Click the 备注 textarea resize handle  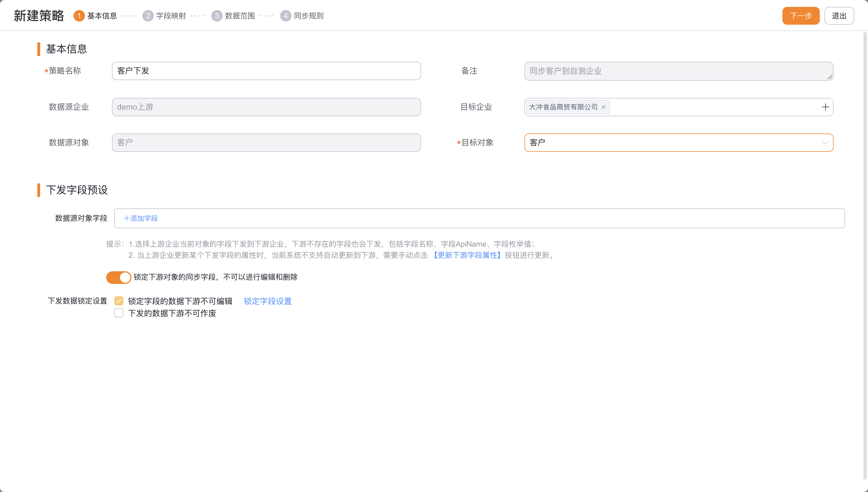tap(830, 77)
